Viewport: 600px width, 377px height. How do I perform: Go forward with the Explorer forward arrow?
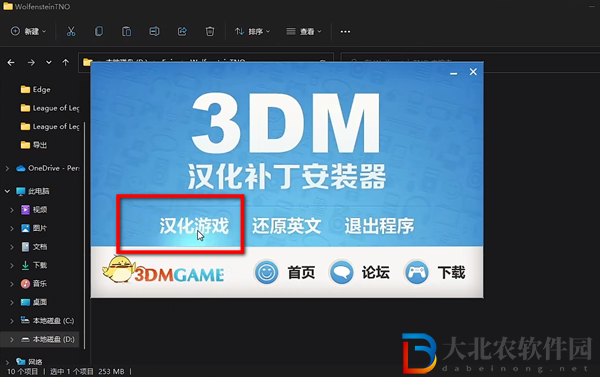tap(31, 62)
